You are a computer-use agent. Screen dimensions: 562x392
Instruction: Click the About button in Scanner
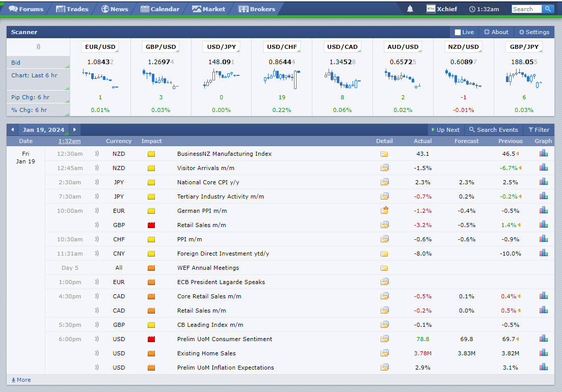(x=496, y=32)
